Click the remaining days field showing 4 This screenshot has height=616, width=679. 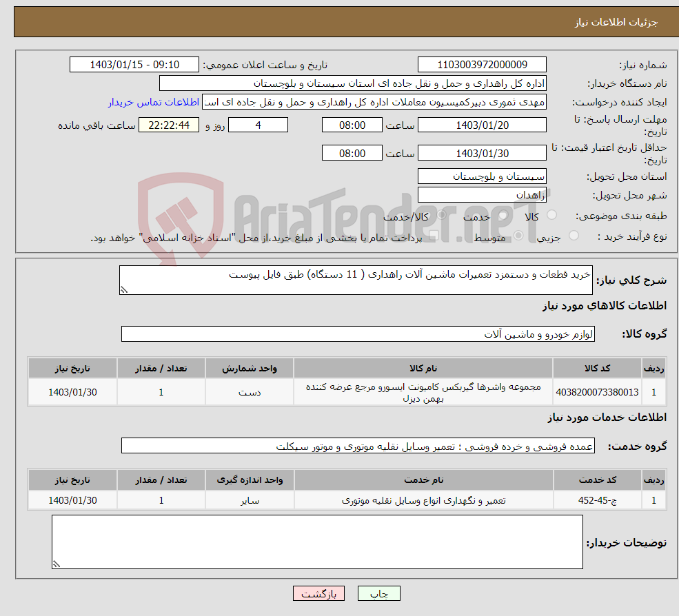tap(258, 125)
